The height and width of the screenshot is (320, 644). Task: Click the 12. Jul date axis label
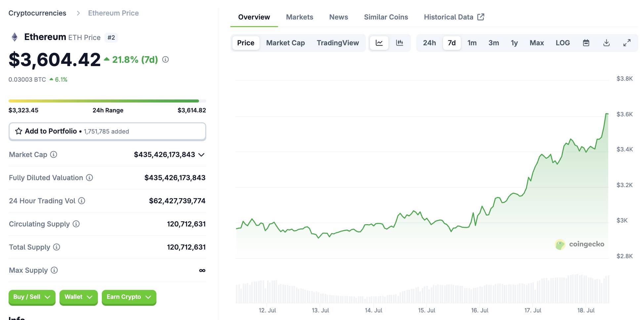point(267,310)
